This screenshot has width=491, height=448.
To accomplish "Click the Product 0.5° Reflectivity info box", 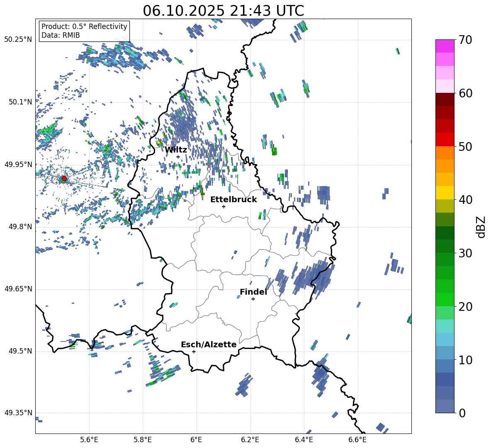I will 84,31.
